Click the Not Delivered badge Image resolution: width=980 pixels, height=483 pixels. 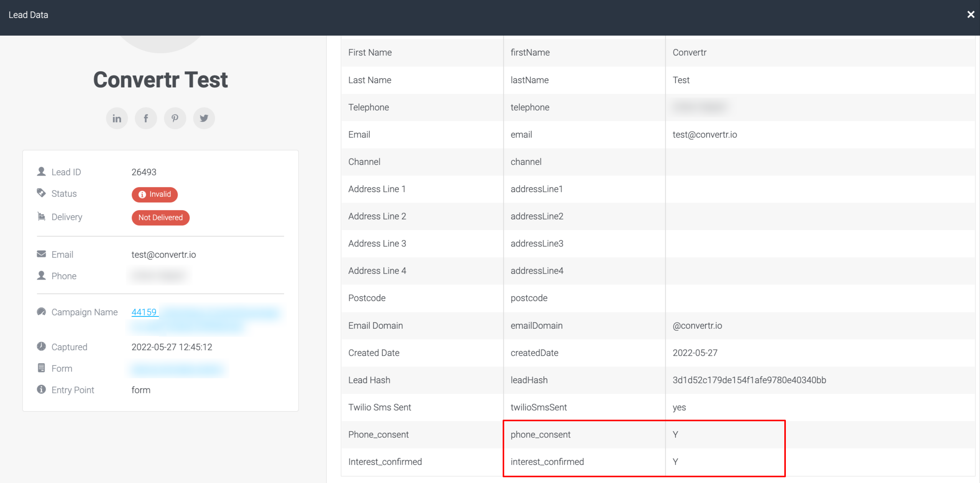[x=160, y=218]
